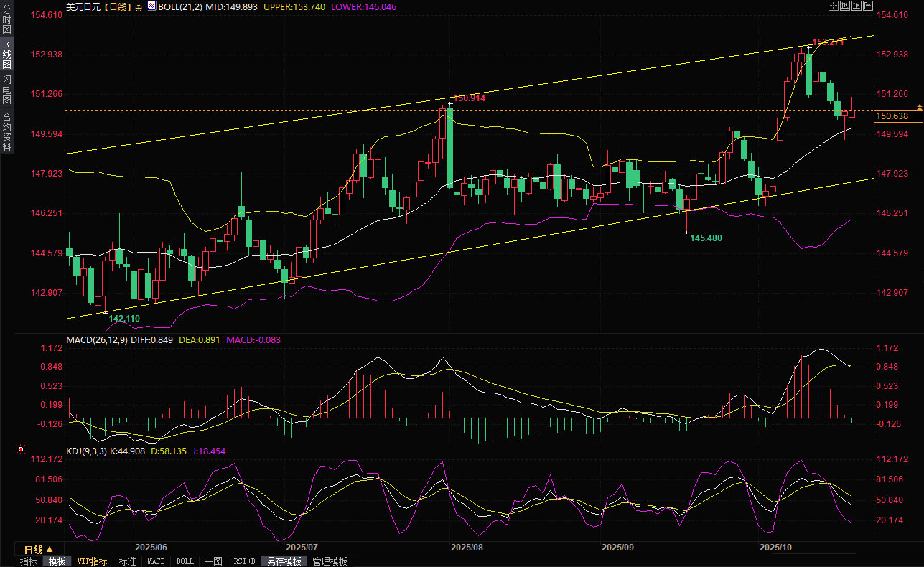Switch to the 指标 tab
This screenshot has width=924, height=567.
(x=29, y=561)
